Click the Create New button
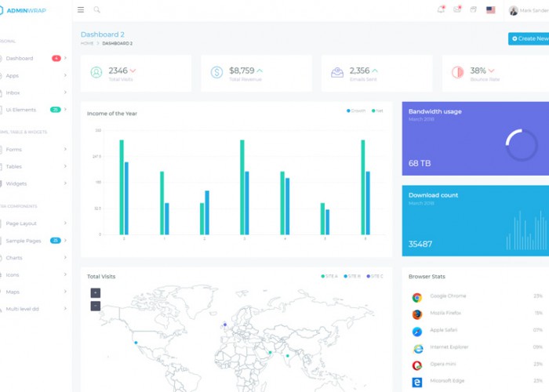 point(529,38)
